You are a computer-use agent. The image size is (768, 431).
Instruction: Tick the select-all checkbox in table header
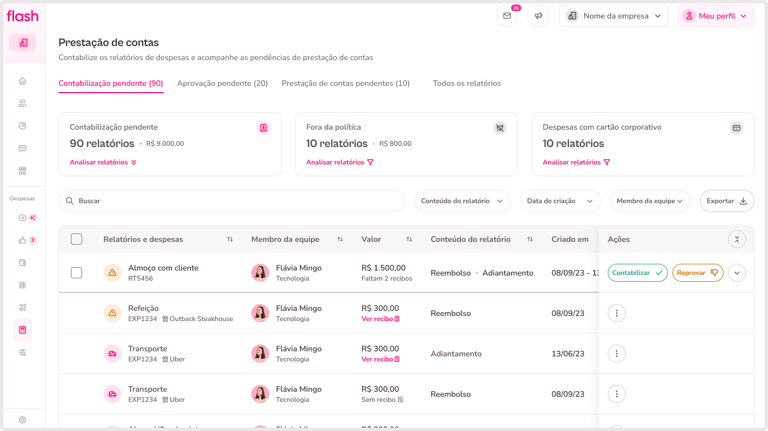point(76,239)
